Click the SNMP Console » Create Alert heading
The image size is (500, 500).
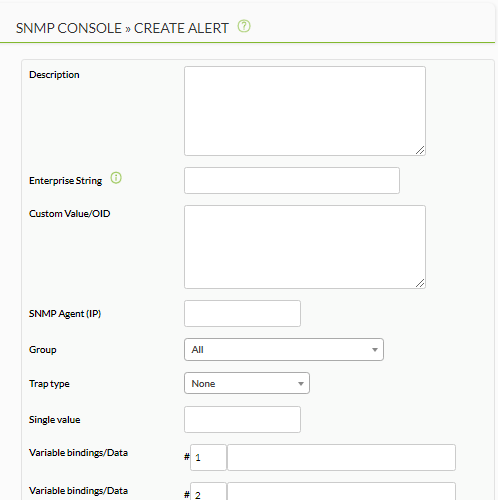tap(122, 28)
